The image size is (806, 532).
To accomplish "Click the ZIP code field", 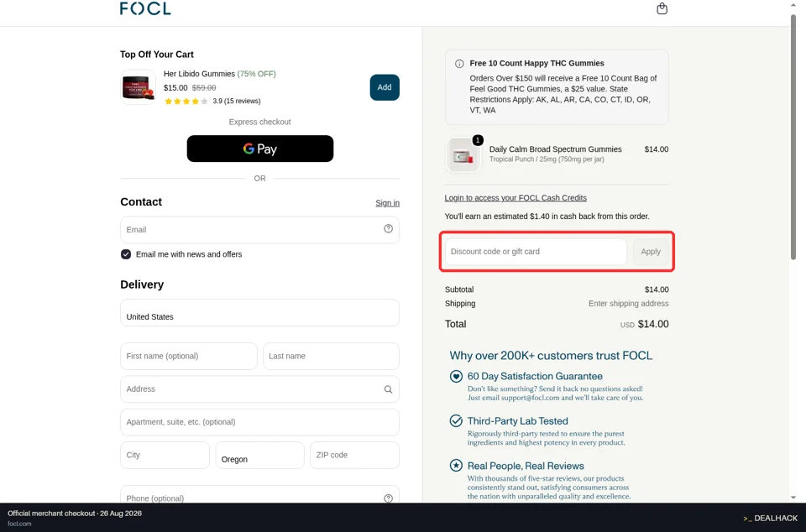I will [x=354, y=456].
